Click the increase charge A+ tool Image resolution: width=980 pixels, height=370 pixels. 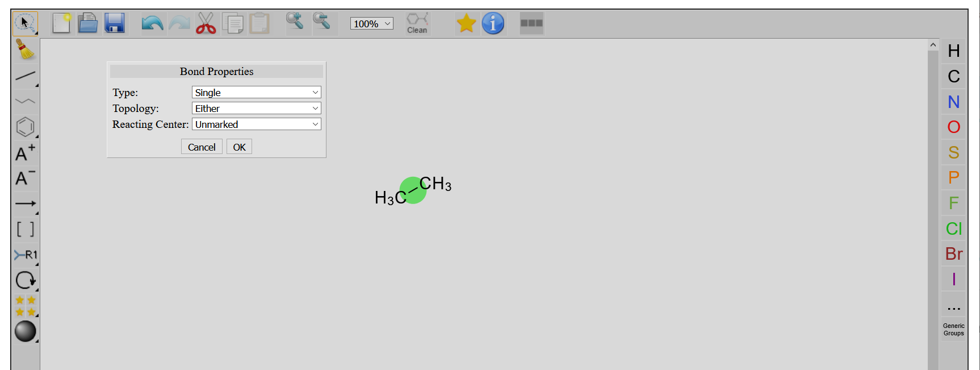25,153
